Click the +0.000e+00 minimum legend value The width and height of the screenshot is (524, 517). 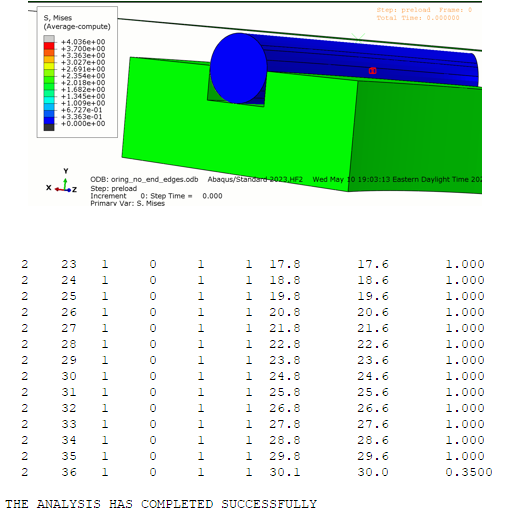(x=83, y=124)
